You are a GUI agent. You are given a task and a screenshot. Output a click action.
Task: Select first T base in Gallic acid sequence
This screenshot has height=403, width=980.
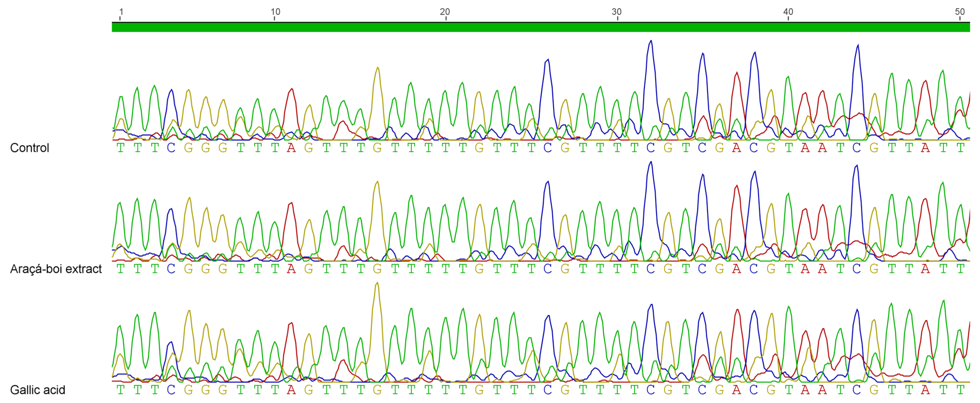121,390
